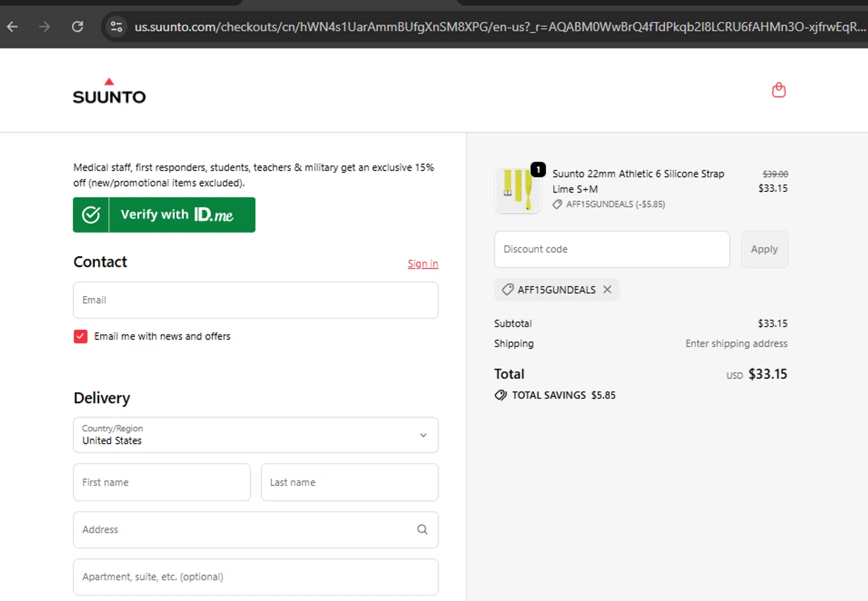Viewport: 868px width, 601px height.
Task: Click the Shipping label in the order summary
Action: [514, 344]
